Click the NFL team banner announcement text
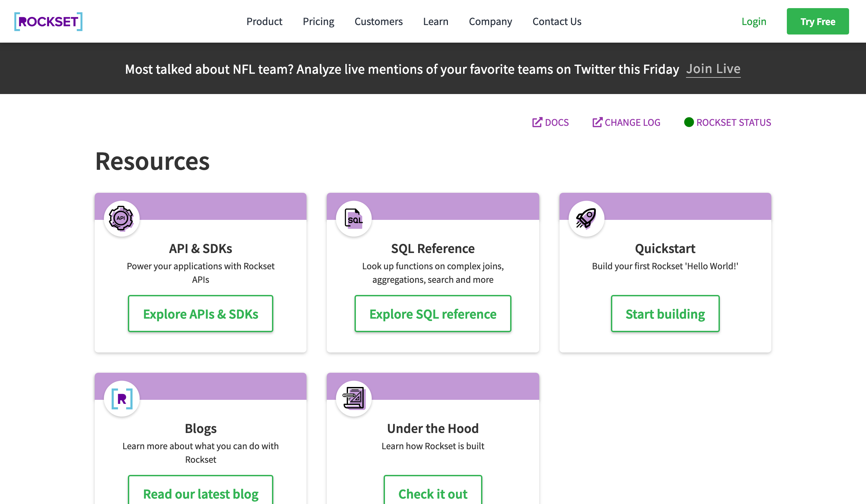Screen dimensions: 866x504 click(402, 69)
